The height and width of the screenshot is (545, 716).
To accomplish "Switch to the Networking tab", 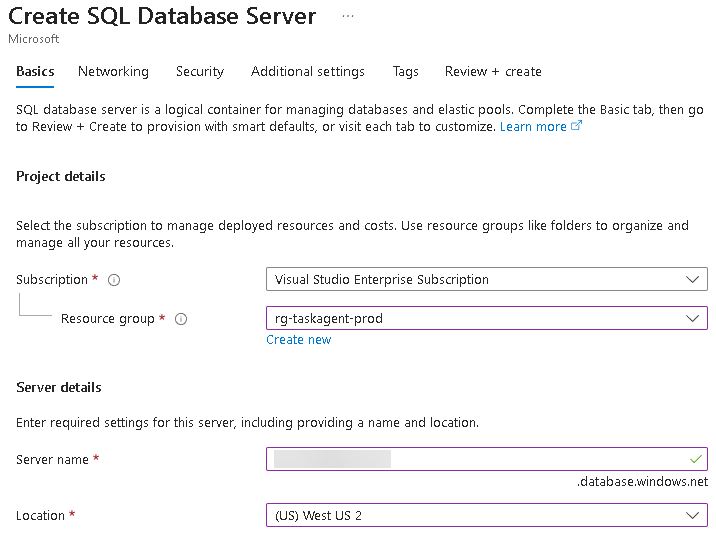I will [x=113, y=72].
